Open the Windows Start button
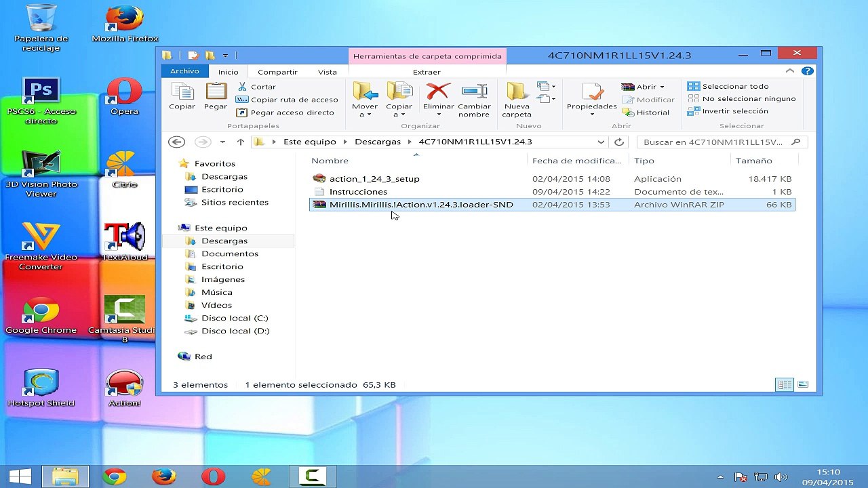Screen dimensions: 868x488 pyautogui.click(x=20, y=477)
